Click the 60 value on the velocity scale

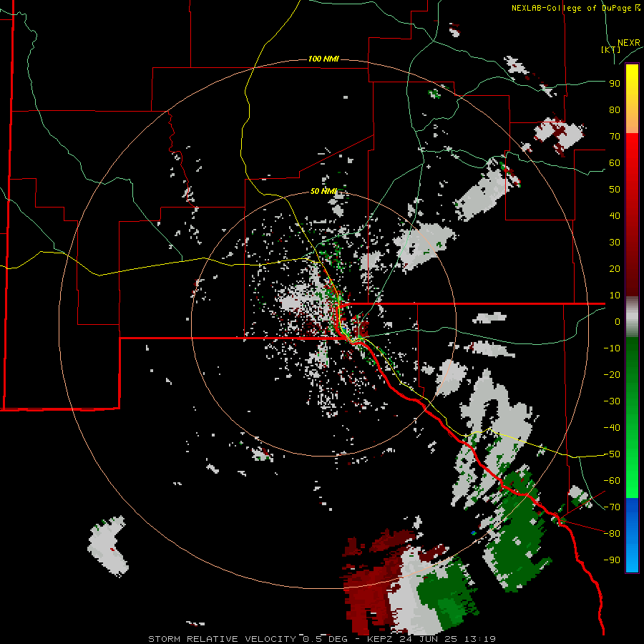[x=615, y=163]
